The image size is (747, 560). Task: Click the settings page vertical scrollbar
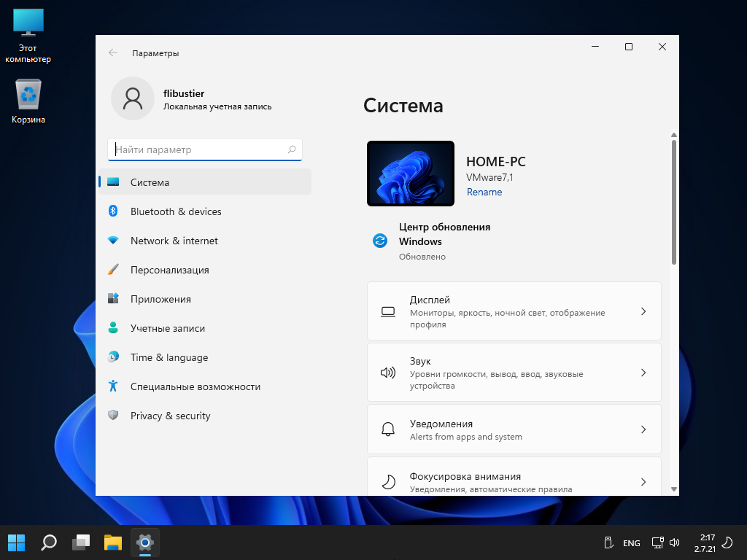(673, 202)
